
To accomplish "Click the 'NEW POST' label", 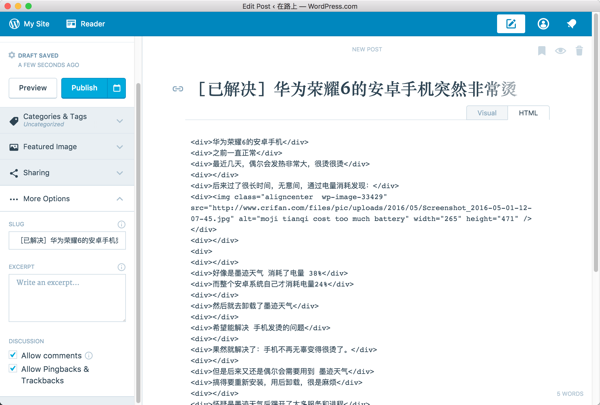I will (367, 49).
